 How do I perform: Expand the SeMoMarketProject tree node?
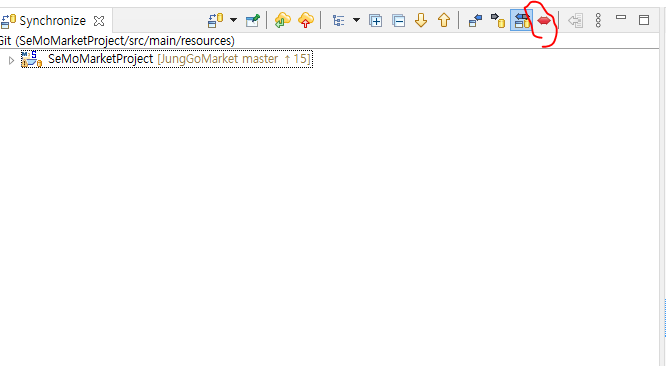pyautogui.click(x=11, y=60)
